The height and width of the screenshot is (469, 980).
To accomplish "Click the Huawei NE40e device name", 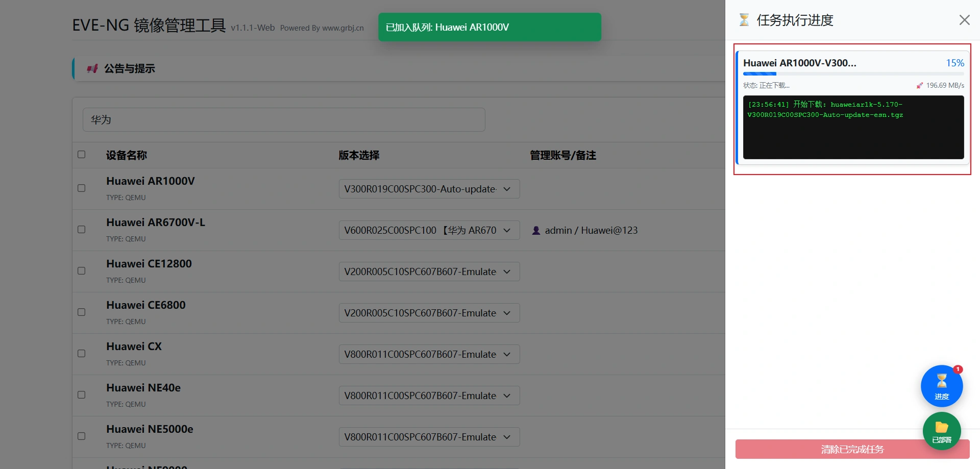I will tap(143, 388).
